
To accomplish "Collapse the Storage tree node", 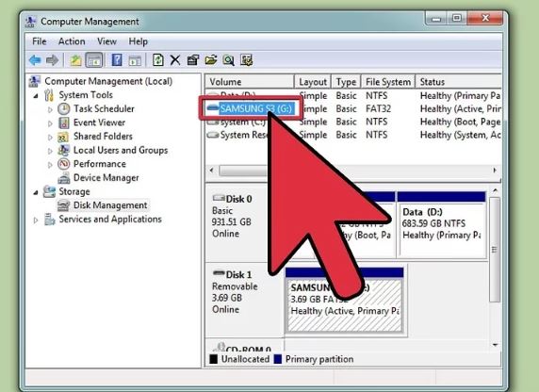I will coord(36,193).
